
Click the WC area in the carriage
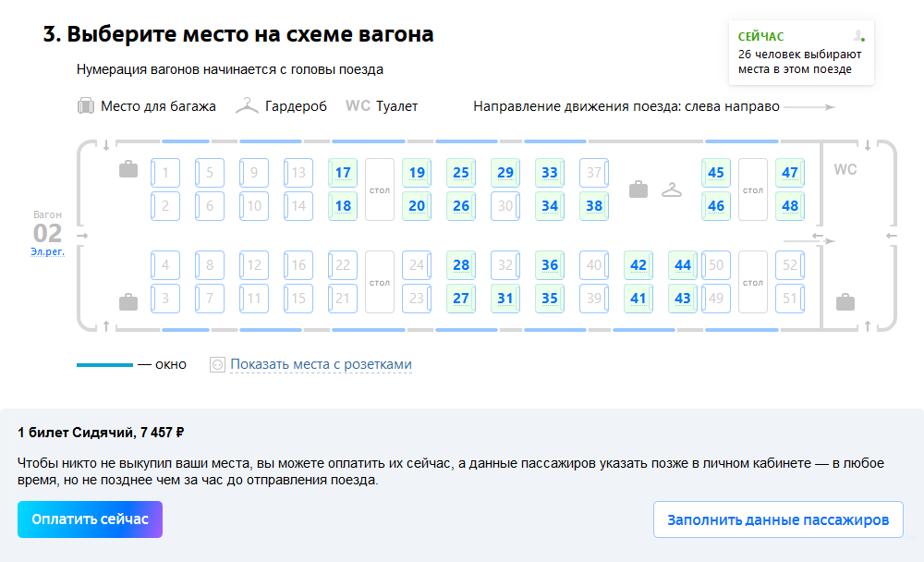845,170
